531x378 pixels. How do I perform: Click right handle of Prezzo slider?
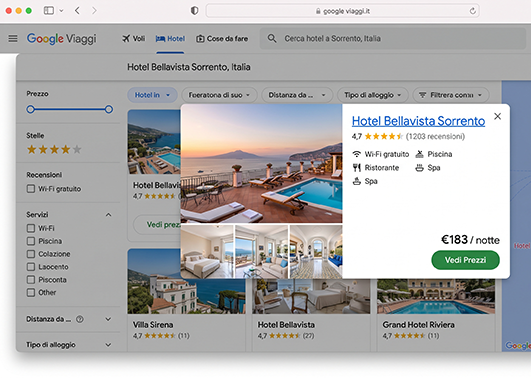pos(109,109)
